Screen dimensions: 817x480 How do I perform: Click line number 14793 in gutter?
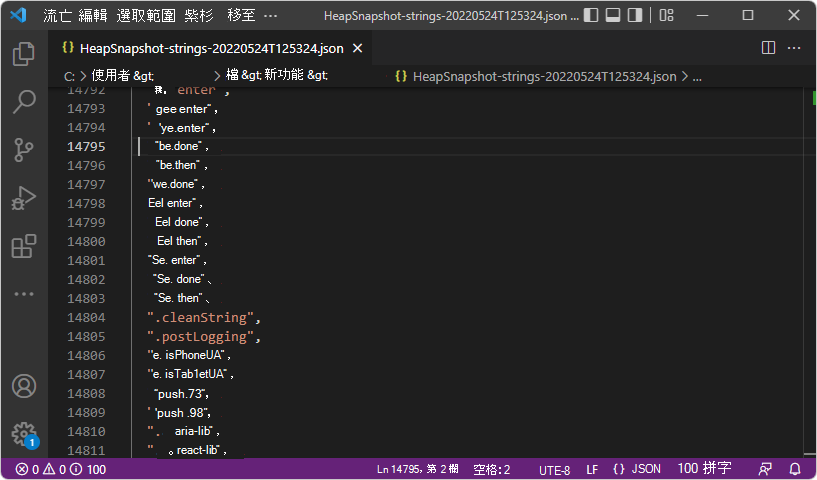[86, 108]
